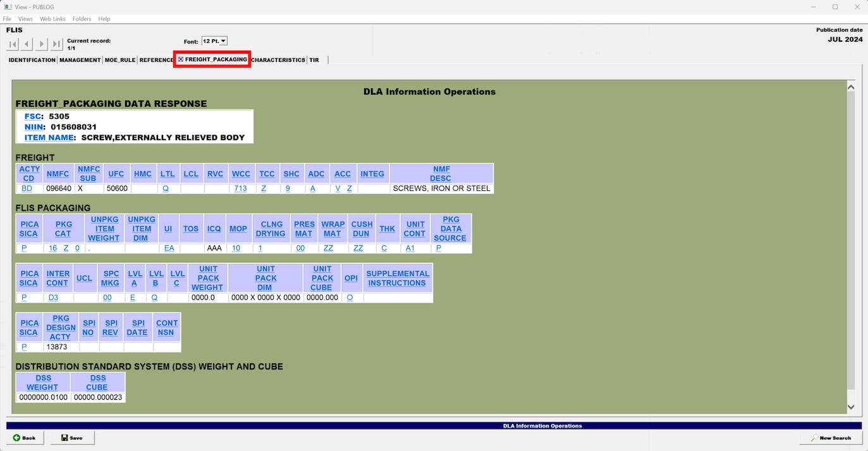Click the HMC header link
Viewport: 868px width, 451px height.
click(143, 174)
